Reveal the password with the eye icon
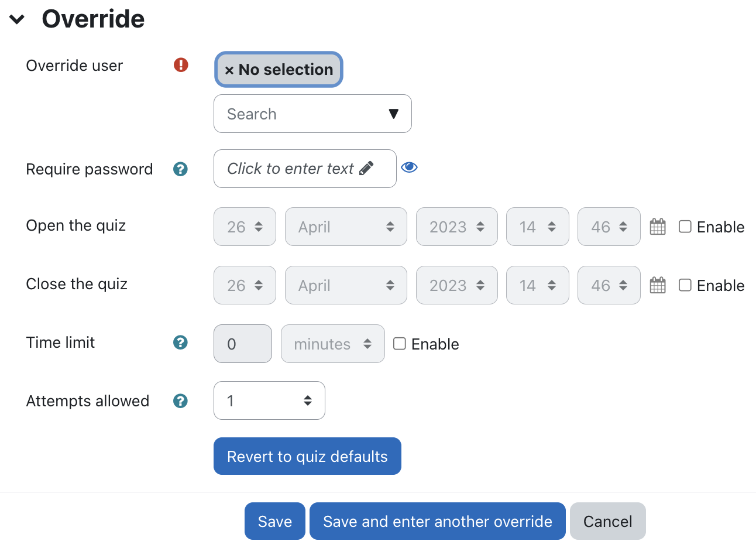This screenshot has height=548, width=756. (x=409, y=167)
